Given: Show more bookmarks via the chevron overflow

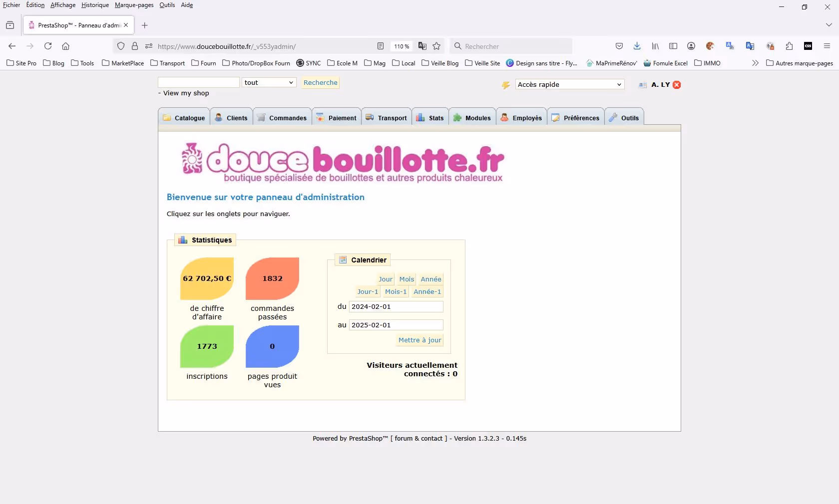Looking at the screenshot, I should 755,63.
